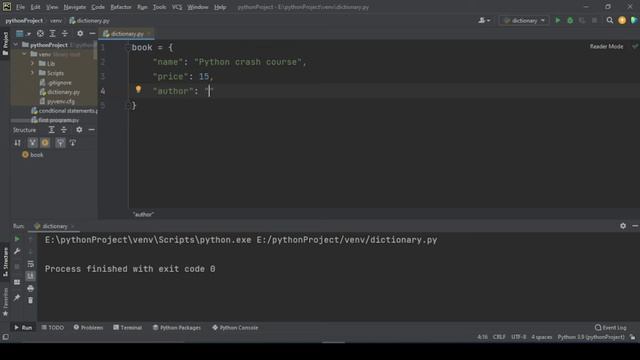Open the Problems tool window
The image size is (640, 360).
88,327
